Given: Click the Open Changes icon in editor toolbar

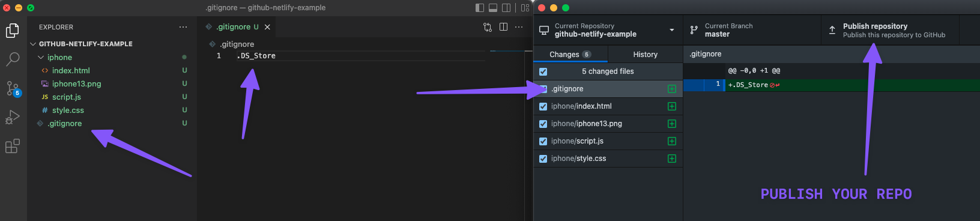Looking at the screenshot, I should pyautogui.click(x=488, y=27).
